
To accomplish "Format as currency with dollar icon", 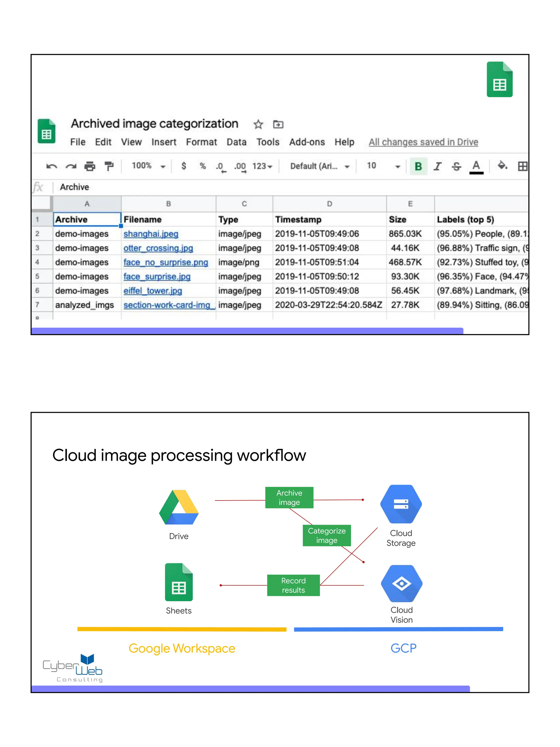I will tap(184, 166).
